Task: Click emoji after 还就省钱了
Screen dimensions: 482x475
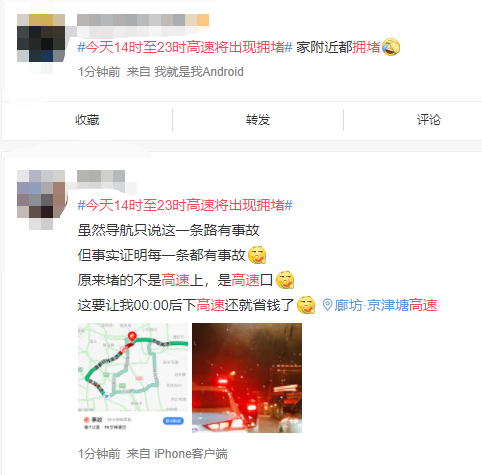Action: click(306, 305)
